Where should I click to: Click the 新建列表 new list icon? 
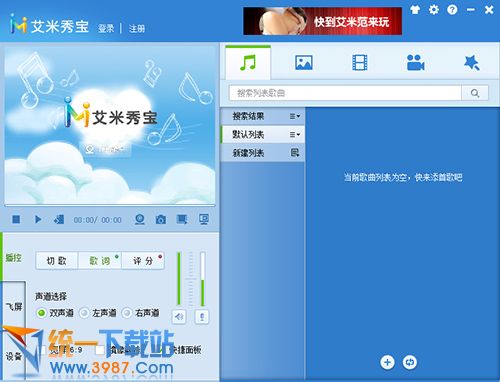point(295,153)
